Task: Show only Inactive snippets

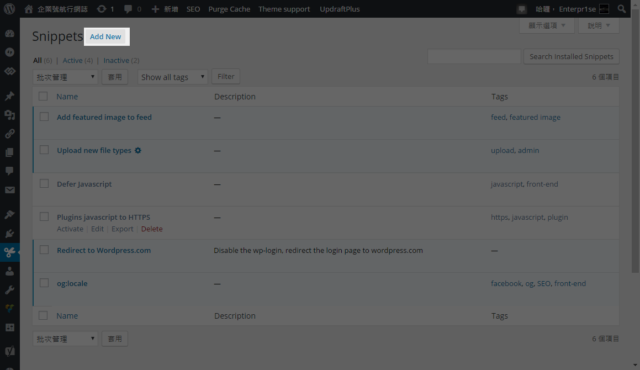Action: tap(116, 60)
